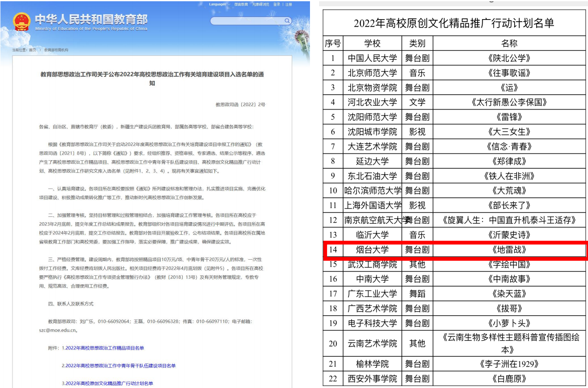Click the search magnifier icon

coord(287,21)
